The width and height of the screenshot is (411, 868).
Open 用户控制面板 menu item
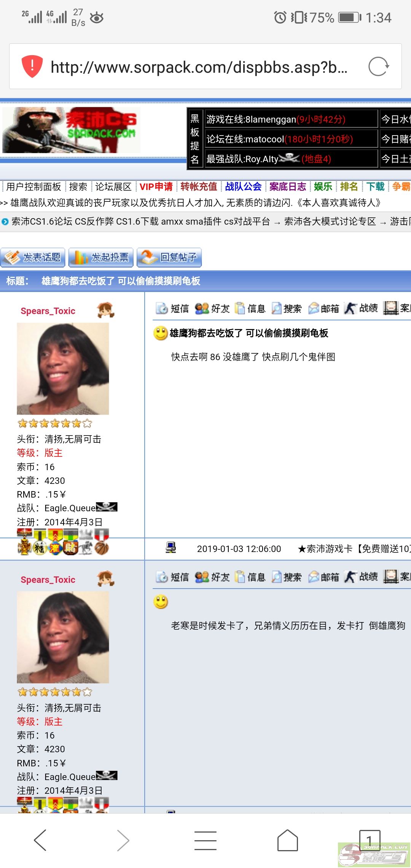pos(33,187)
